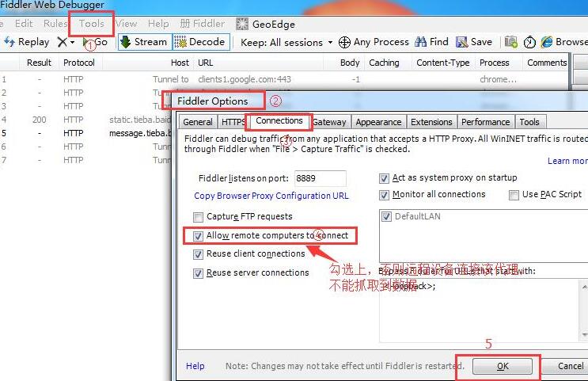Click the Find binoculars icon
Screen dimensions: 588x381
tap(421, 42)
